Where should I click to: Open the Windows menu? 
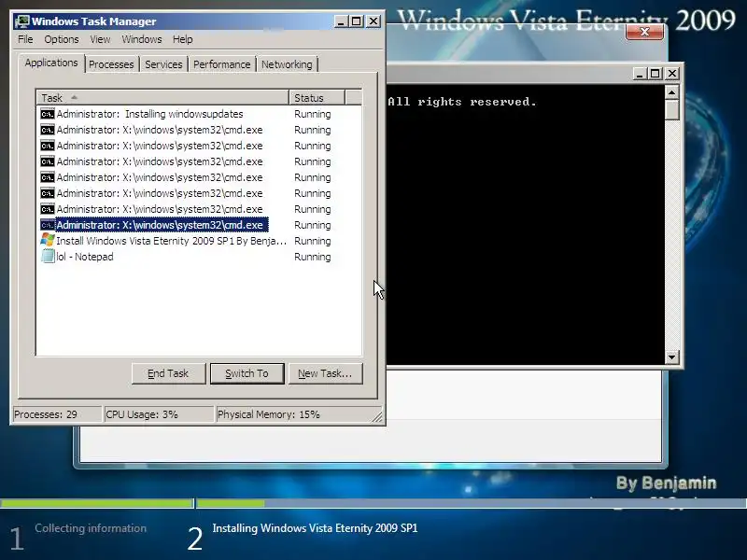(142, 39)
